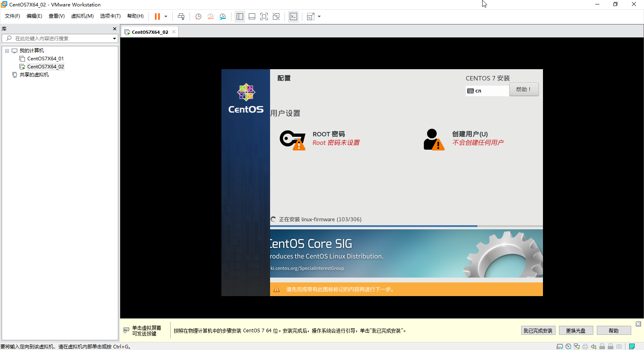Click the network adapter status icon
This screenshot has height=350, width=644.
coord(577,346)
